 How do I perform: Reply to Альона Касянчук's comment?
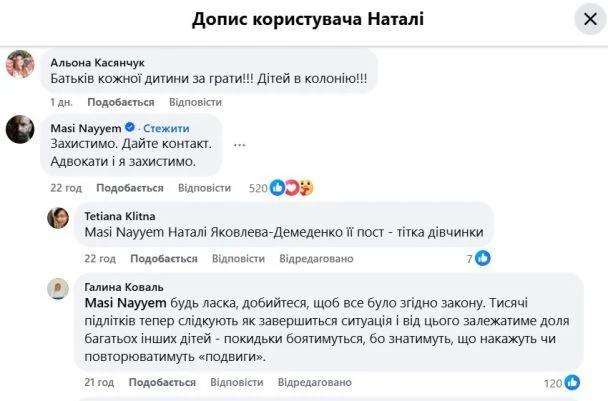click(195, 102)
